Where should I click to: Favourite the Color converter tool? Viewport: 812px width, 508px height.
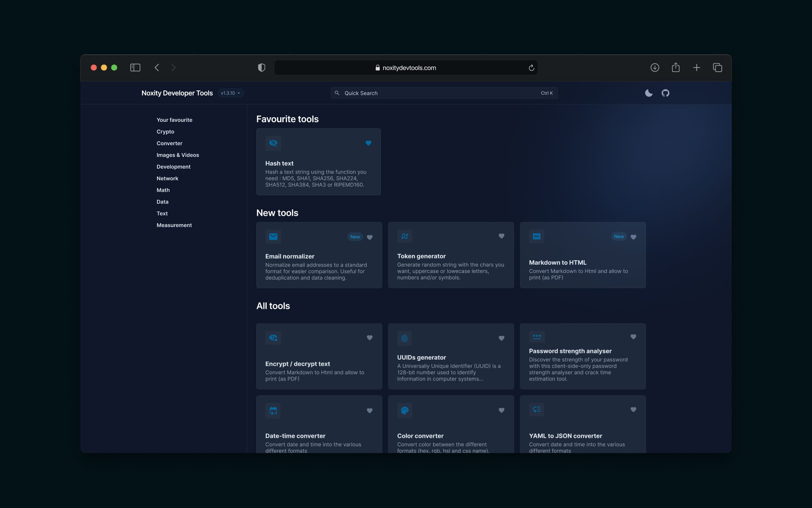click(501, 410)
